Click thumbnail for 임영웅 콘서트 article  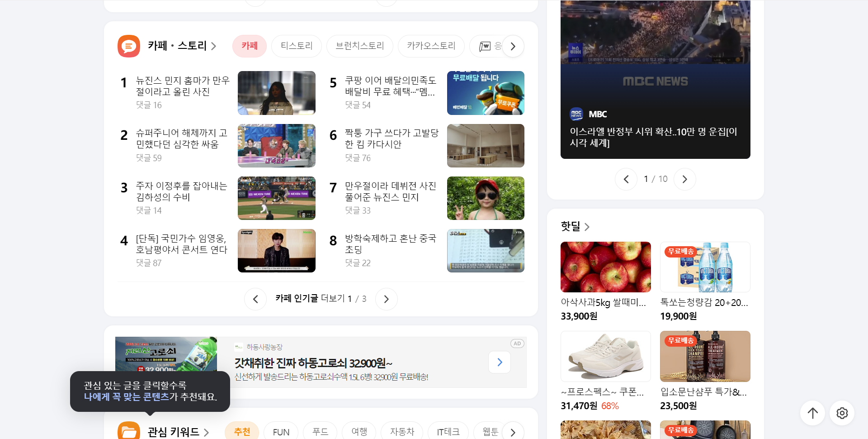click(277, 251)
